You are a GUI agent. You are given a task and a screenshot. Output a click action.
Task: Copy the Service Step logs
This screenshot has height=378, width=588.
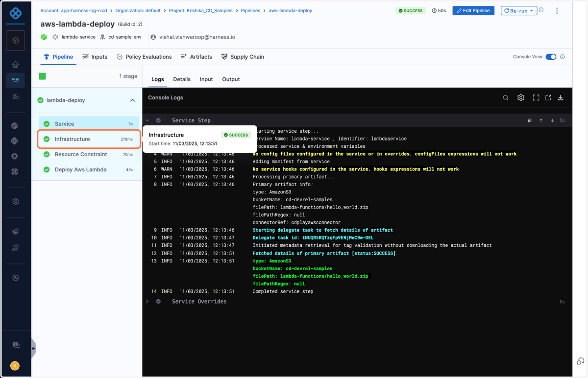[x=530, y=120]
